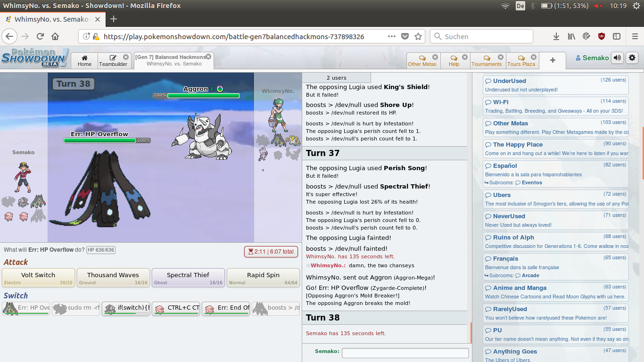Viewport: 644px width, 362px height.
Task: Open a new browser tab
Action: point(113,19)
